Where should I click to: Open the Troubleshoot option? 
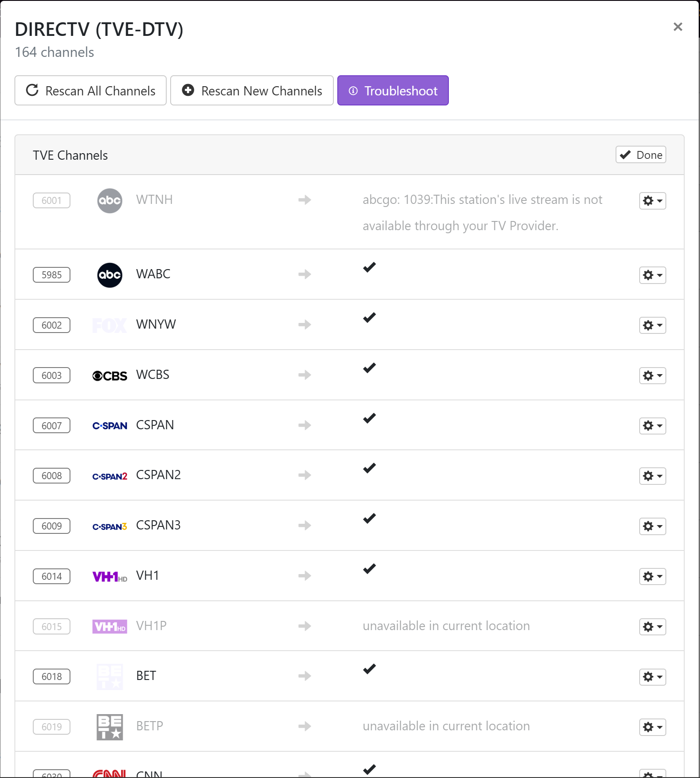(392, 91)
